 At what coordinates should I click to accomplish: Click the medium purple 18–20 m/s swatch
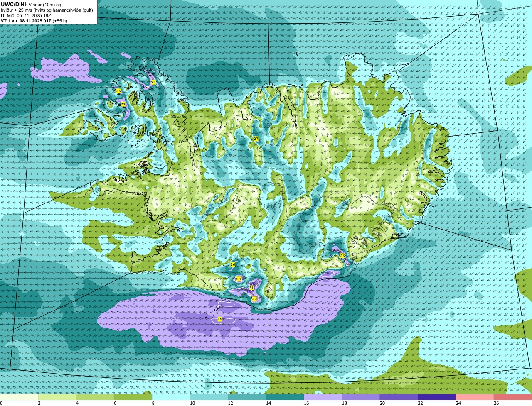pyautogui.click(x=361, y=397)
